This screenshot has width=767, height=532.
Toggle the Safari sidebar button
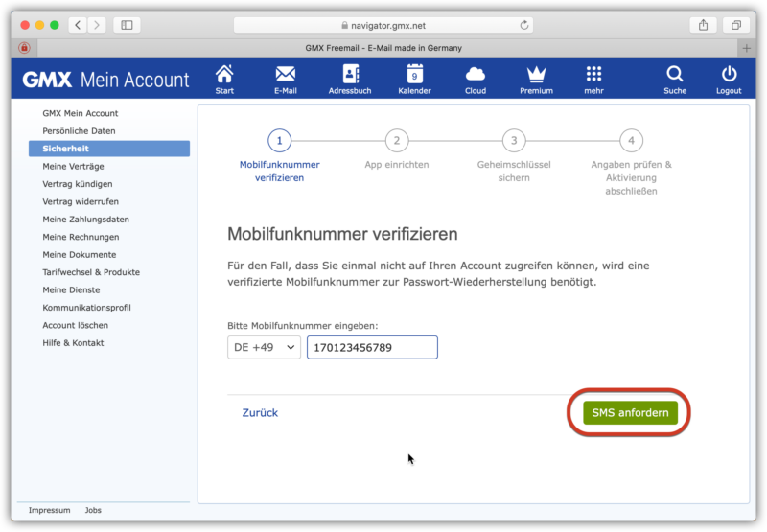click(127, 25)
